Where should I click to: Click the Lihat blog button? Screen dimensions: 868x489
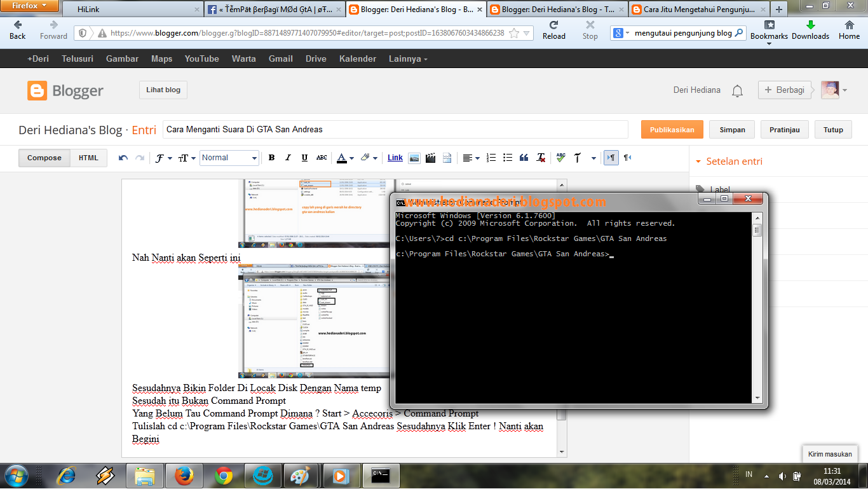click(163, 90)
